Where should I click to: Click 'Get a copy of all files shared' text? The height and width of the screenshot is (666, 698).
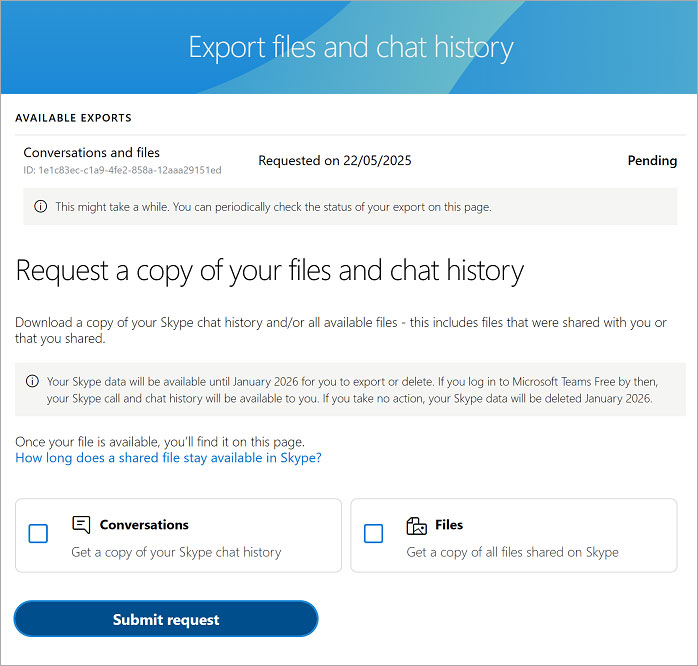512,552
